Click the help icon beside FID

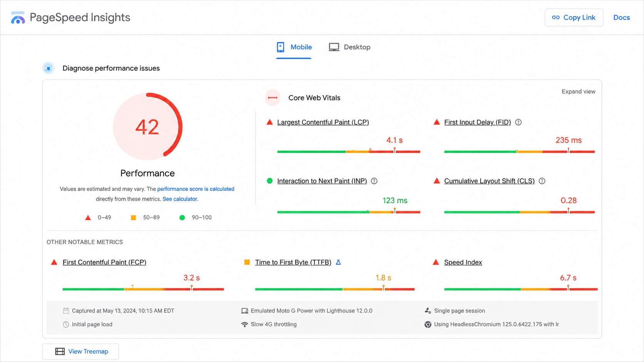coord(518,122)
